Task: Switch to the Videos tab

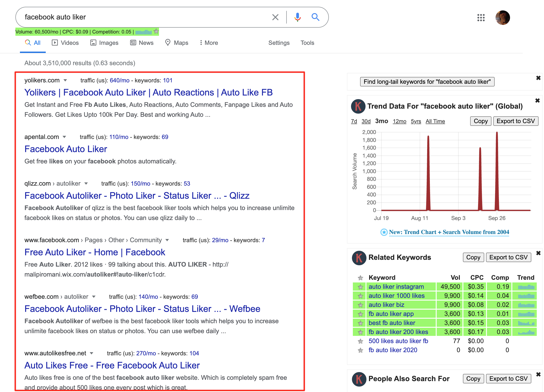Action: coord(65,43)
